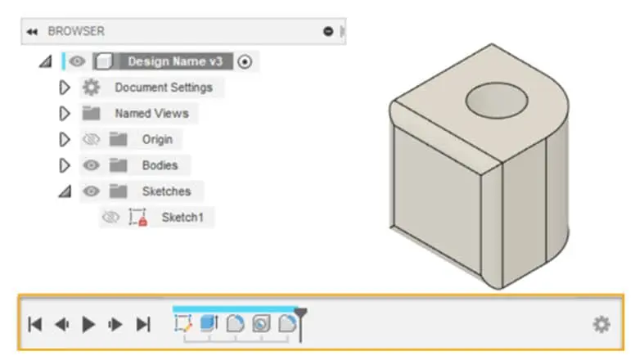Click the Browser panel options round button
The image size is (644, 356).
[328, 31]
